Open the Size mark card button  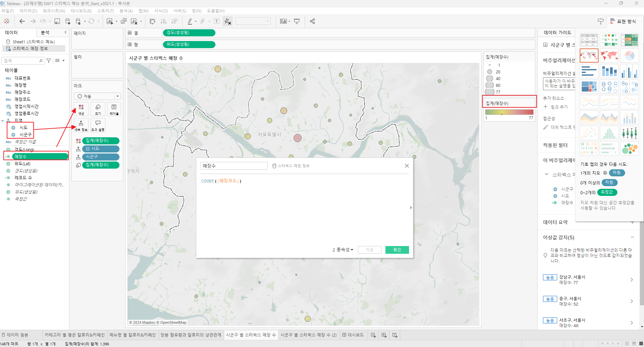tap(98, 109)
